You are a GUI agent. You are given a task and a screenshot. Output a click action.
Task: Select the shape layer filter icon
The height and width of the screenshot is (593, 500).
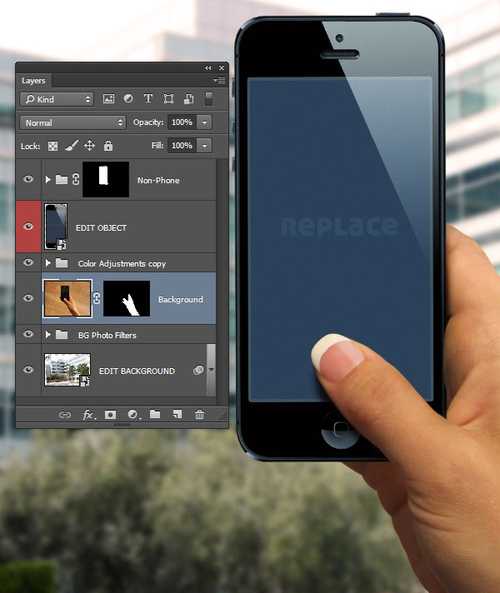click(x=168, y=99)
